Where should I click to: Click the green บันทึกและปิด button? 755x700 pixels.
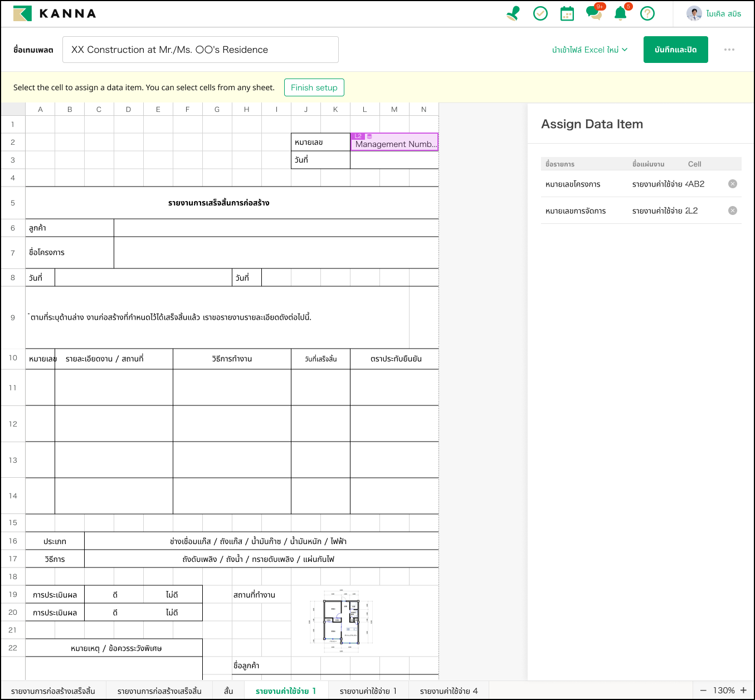click(675, 50)
